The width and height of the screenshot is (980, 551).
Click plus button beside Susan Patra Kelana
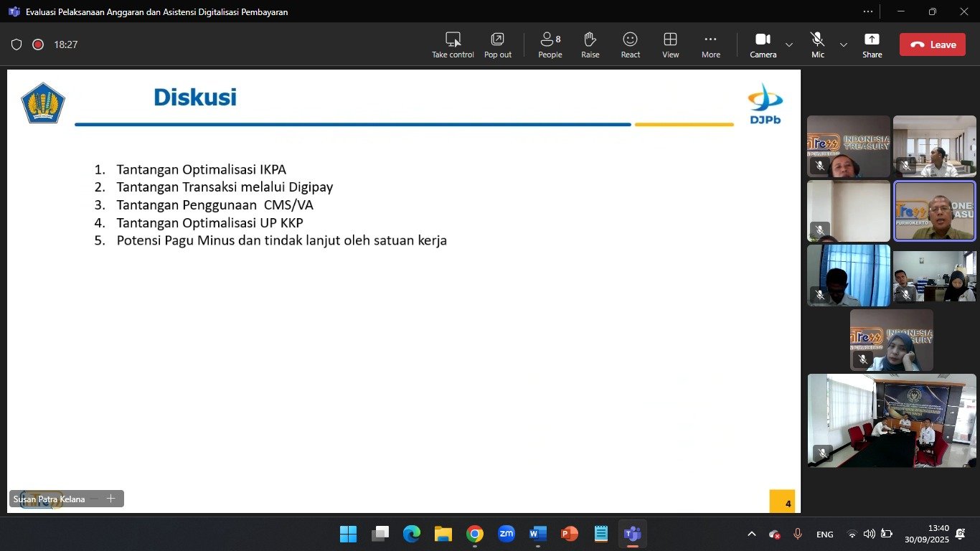click(x=111, y=499)
